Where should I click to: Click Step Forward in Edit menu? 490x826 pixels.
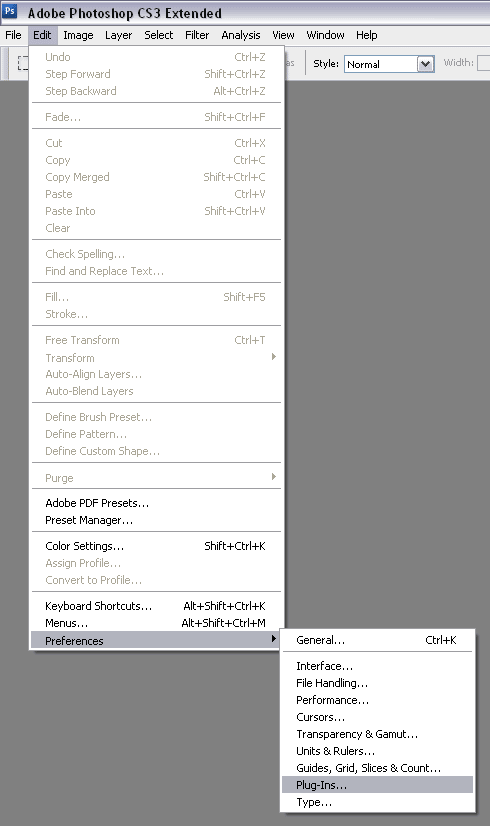(156, 74)
